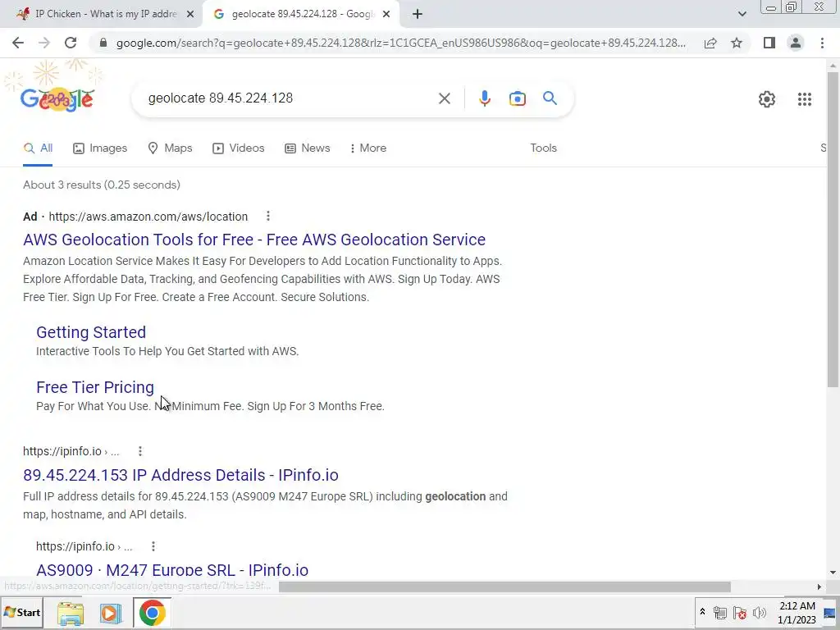Open Chrome's three-dot menu
This screenshot has width=840, height=630.
point(822,43)
